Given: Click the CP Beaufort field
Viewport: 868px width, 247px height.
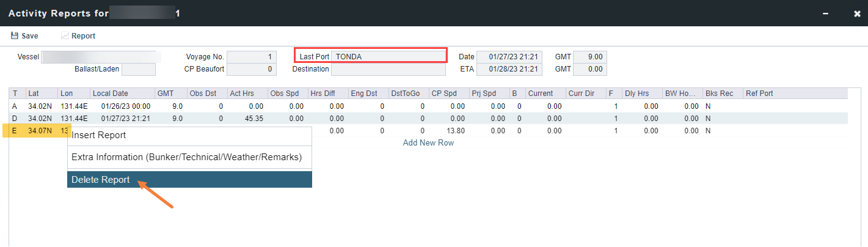Looking at the screenshot, I should pyautogui.click(x=251, y=69).
